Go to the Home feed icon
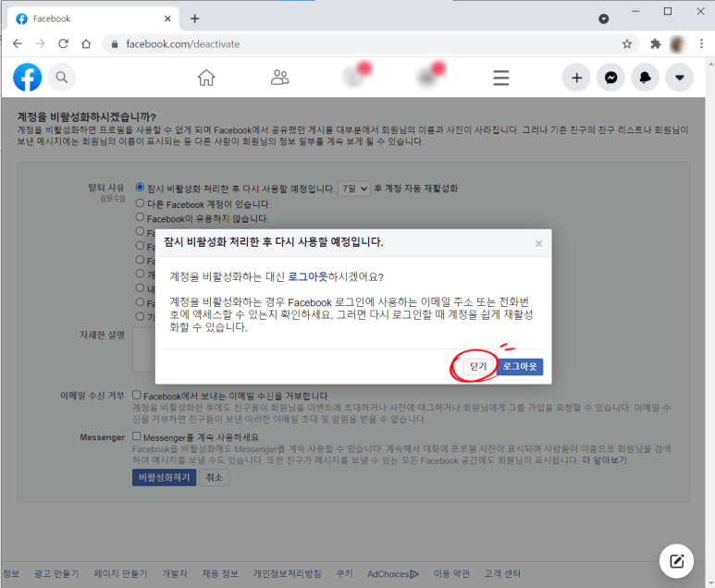Viewport: 715px width, 588px height. 206,78
